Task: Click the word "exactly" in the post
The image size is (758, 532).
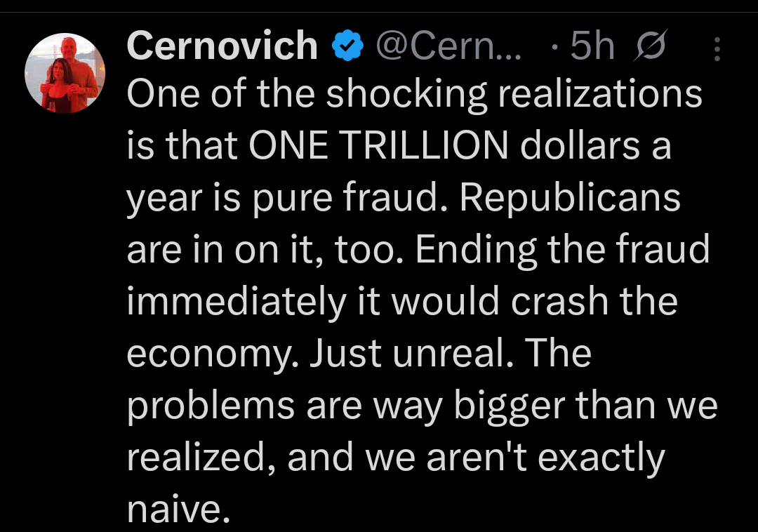Action: tap(594, 458)
